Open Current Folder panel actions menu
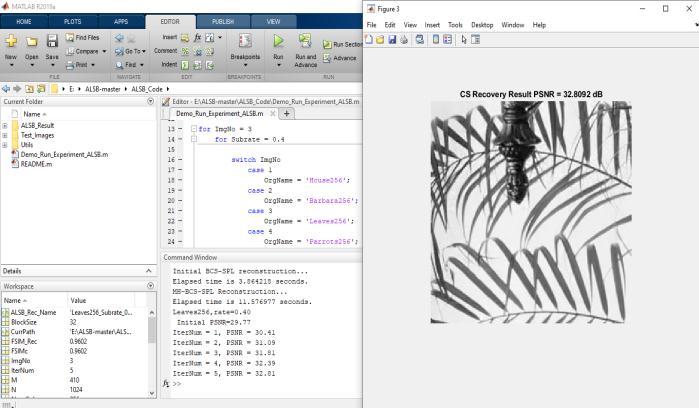The height and width of the screenshot is (408, 699). tap(150, 102)
